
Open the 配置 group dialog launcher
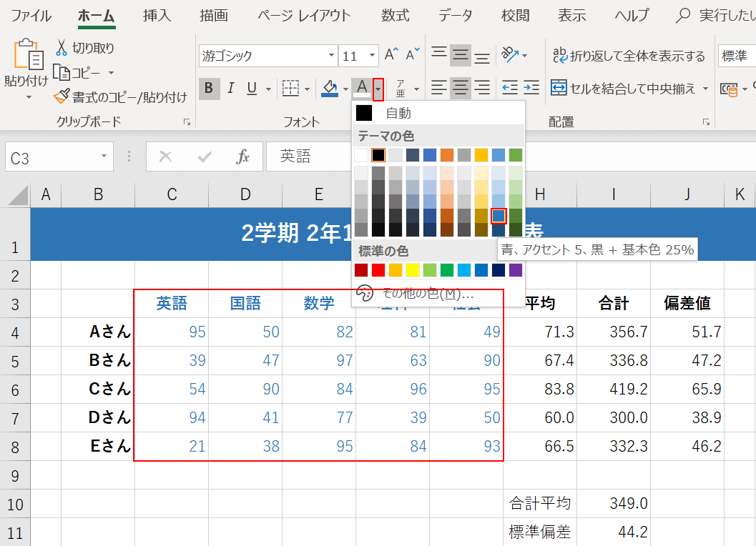tap(707, 122)
